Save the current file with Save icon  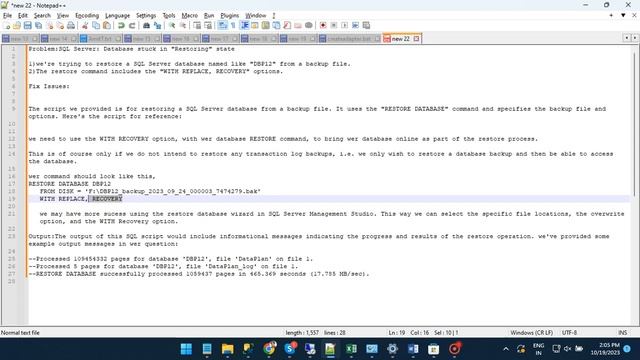[27, 25]
